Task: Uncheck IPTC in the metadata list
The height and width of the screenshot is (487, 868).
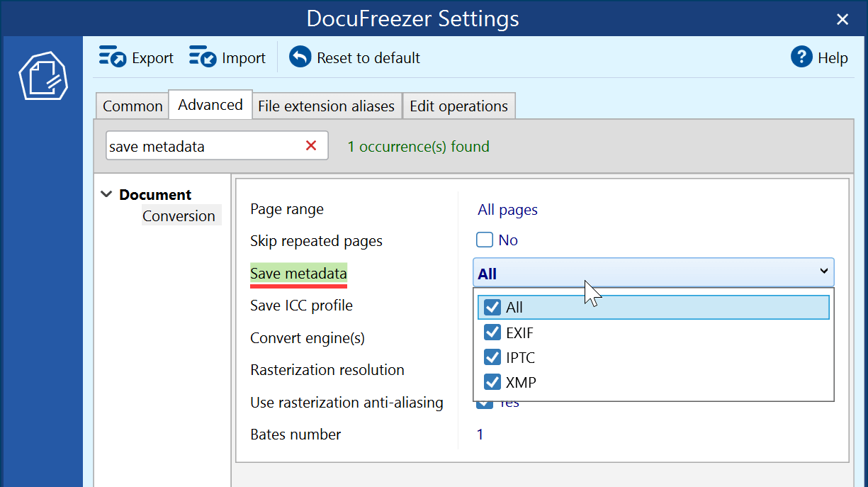Action: tap(492, 357)
